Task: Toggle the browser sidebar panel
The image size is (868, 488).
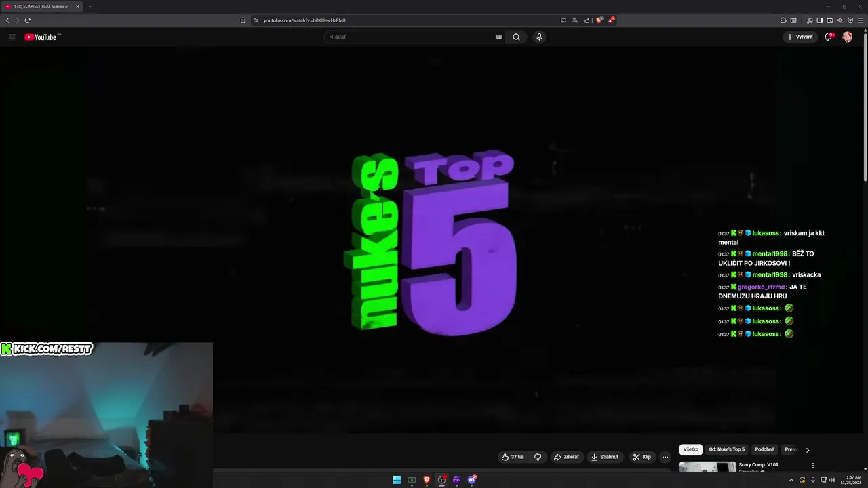Action: pyautogui.click(x=820, y=20)
